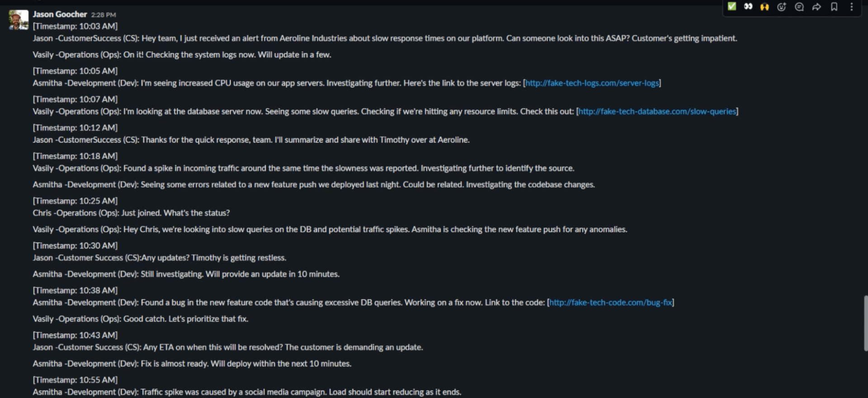This screenshot has height=398, width=868.
Task: React with the green checkmark emoji
Action: tap(731, 6)
